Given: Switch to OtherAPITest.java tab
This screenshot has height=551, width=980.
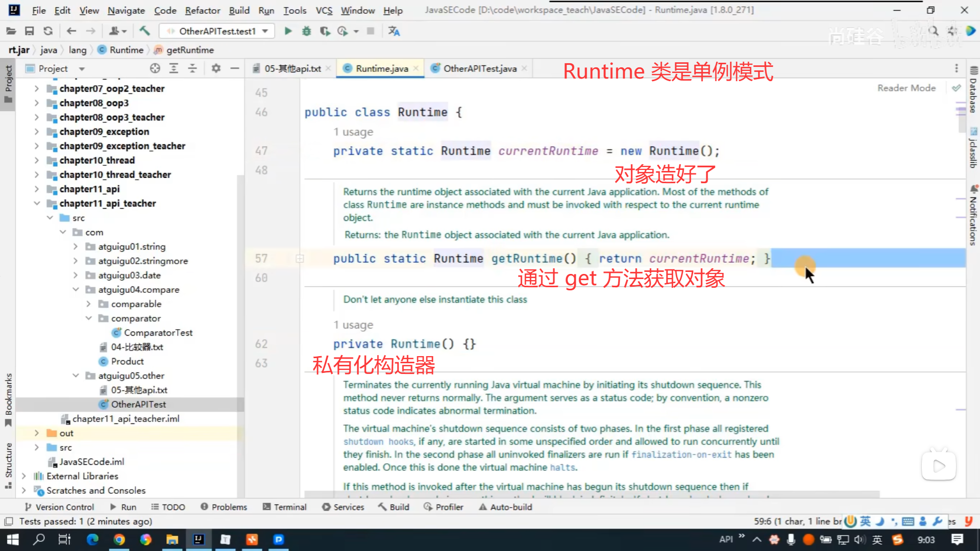Looking at the screenshot, I should 479,68.
